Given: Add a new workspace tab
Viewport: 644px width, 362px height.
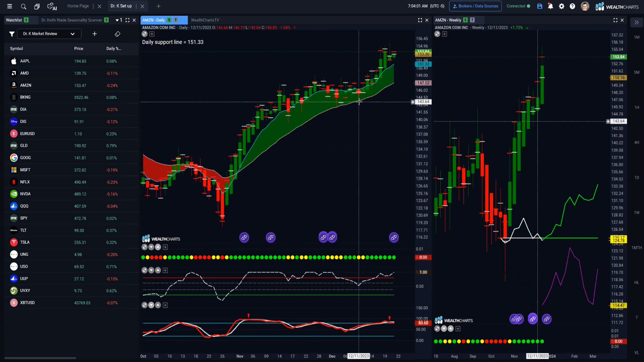Looking at the screenshot, I should pos(159,6).
